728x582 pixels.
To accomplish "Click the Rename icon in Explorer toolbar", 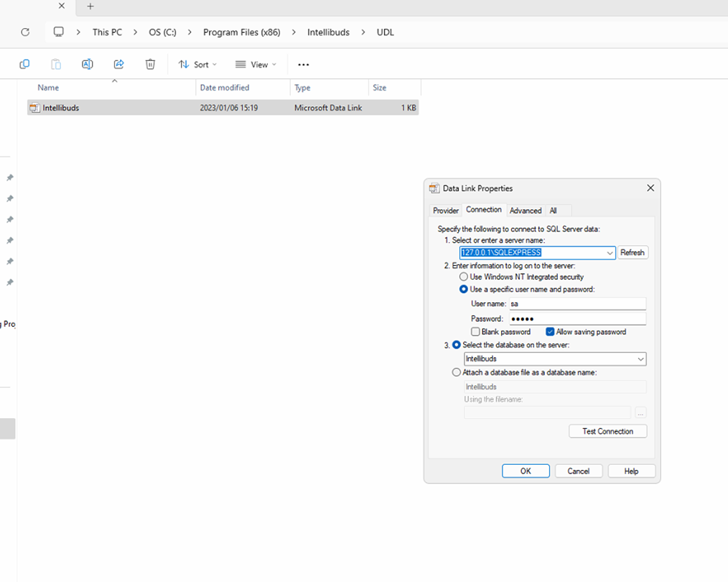I will click(88, 64).
